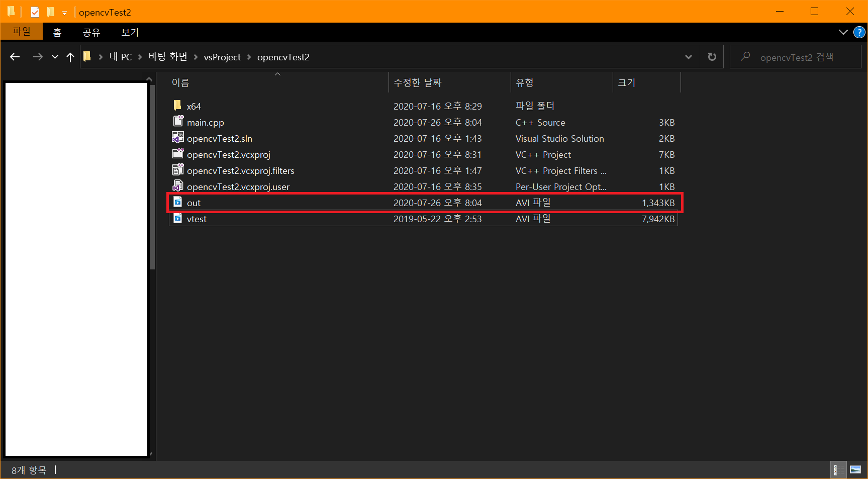868x479 pixels.
Task: Switch to details view layout icon
Action: pos(837,470)
